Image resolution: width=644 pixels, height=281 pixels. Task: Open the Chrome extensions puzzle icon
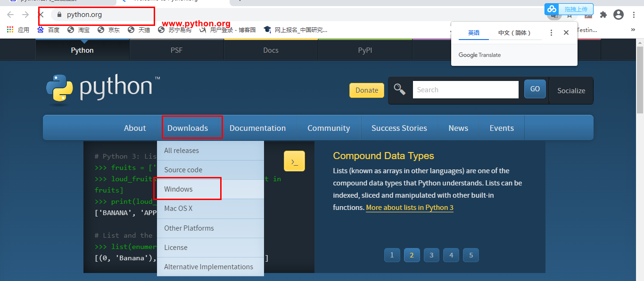pyautogui.click(x=603, y=16)
